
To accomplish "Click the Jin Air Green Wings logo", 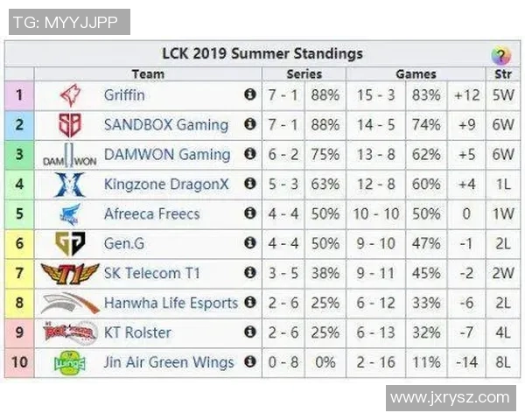I will click(69, 362).
